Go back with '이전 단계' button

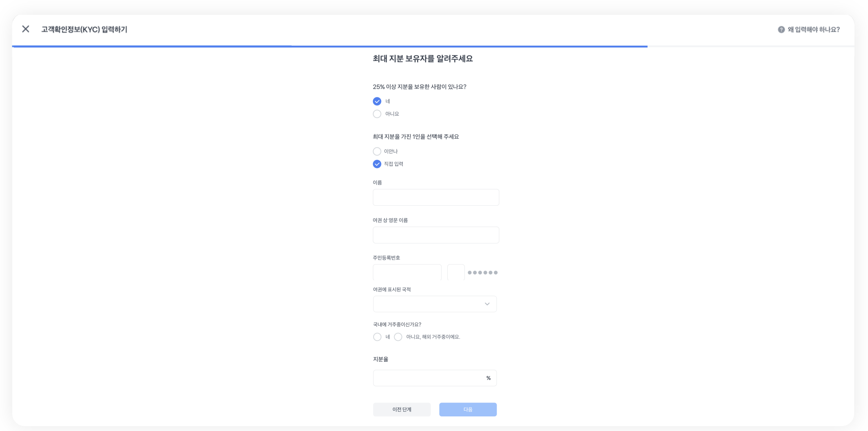pyautogui.click(x=402, y=409)
